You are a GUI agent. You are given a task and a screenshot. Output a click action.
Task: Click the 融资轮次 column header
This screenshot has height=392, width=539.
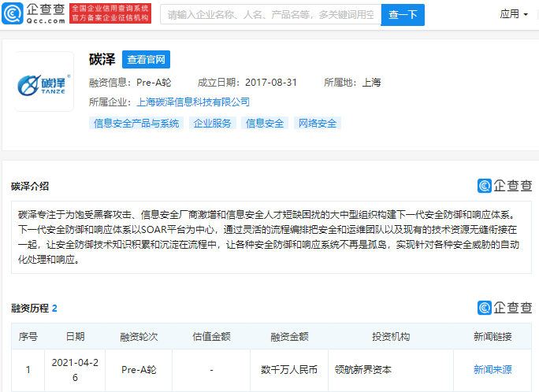pos(139,337)
